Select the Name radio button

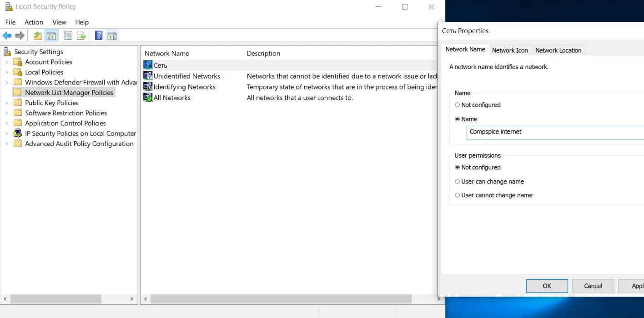click(458, 119)
